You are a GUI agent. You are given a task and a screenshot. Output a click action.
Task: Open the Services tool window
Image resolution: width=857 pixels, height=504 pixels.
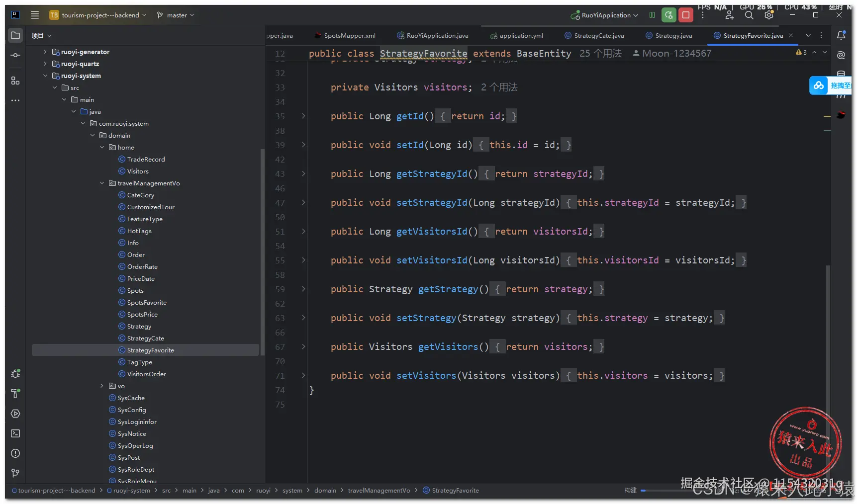tap(15, 414)
